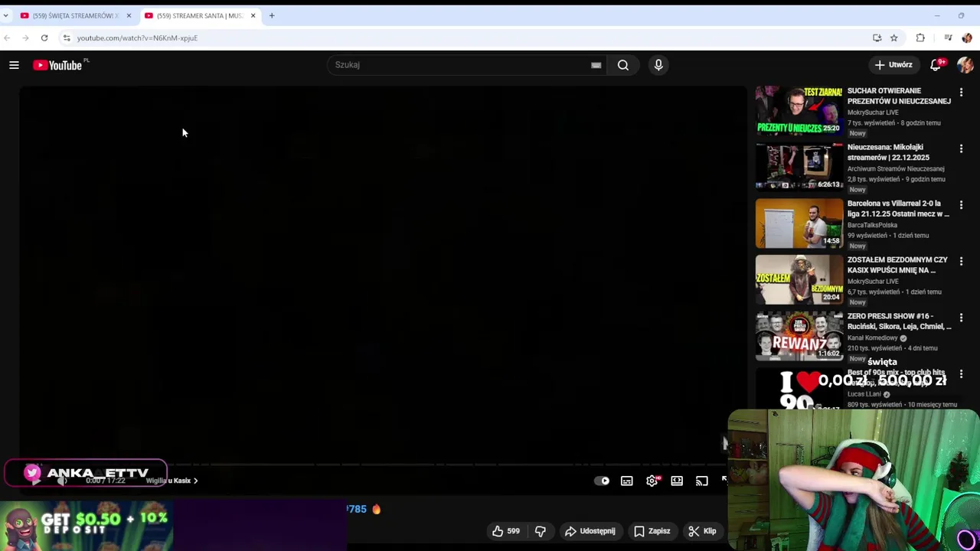Screen dimensions: 980x551
Task: Cast video to TV icon
Action: (x=702, y=481)
